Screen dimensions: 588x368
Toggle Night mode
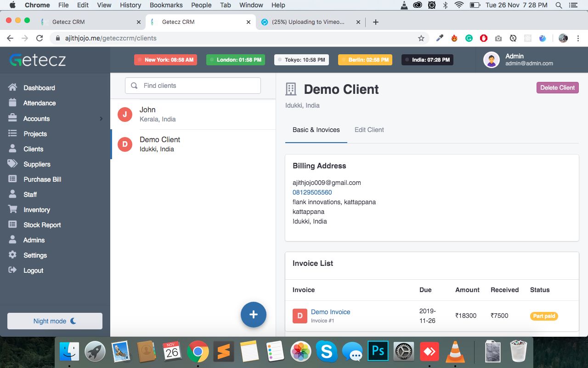[x=55, y=321]
